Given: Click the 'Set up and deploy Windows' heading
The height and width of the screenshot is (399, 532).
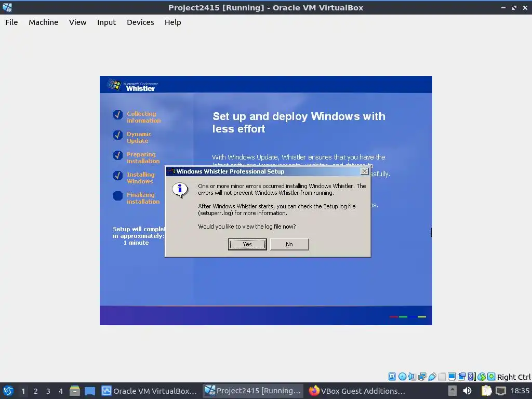Looking at the screenshot, I should [299, 123].
